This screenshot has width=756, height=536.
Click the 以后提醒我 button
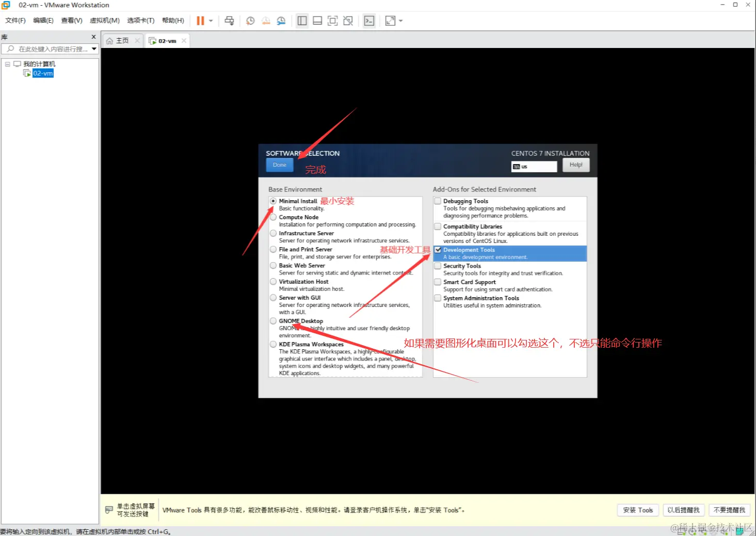click(683, 510)
